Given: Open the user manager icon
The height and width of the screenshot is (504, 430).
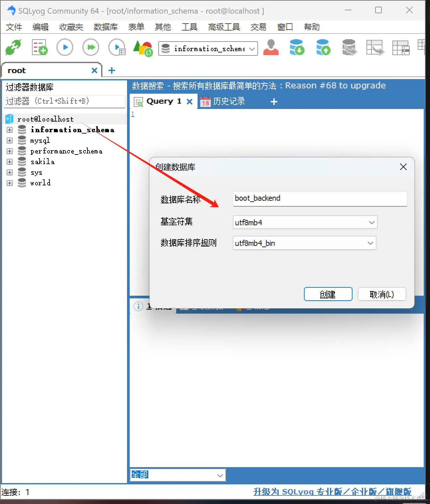Looking at the screenshot, I should click(271, 48).
